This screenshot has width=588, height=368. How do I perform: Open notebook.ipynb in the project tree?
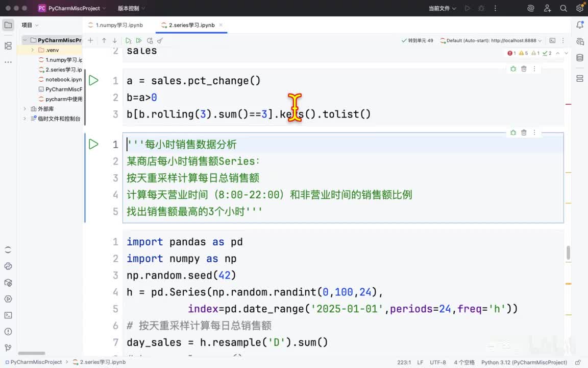[60, 80]
